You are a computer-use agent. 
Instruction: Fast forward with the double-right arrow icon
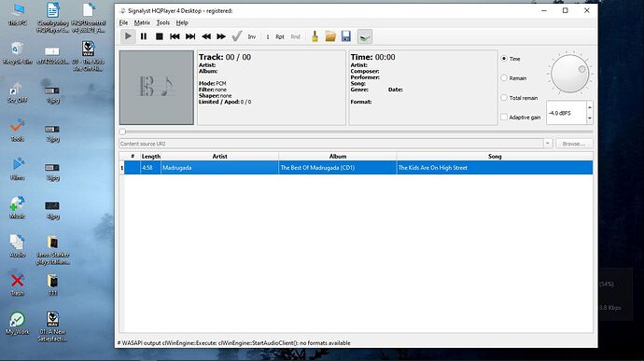tap(221, 36)
